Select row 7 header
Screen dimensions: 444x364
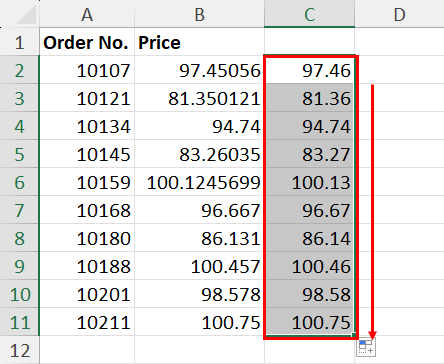[19, 210]
